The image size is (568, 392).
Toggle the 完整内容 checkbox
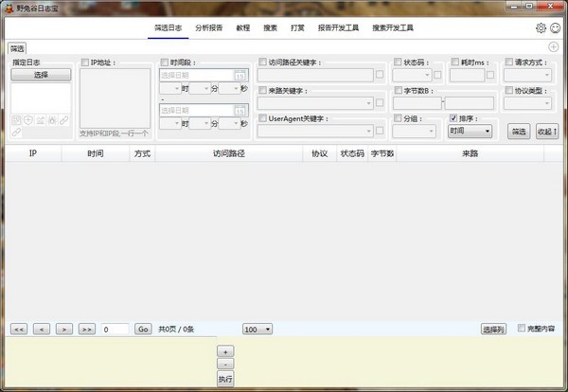click(x=522, y=329)
